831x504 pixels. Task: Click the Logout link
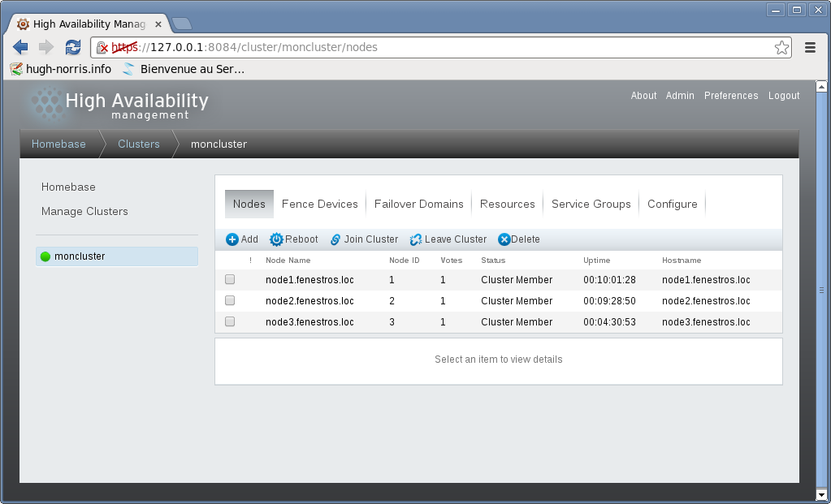point(784,96)
